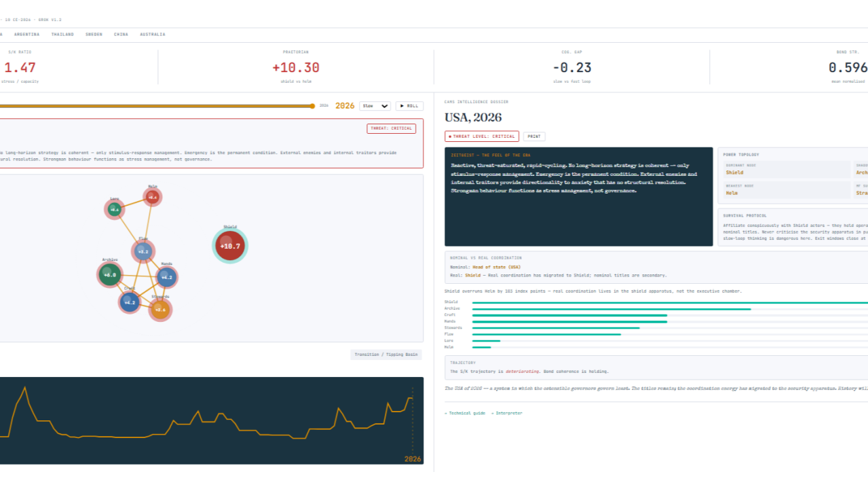Image resolution: width=868 pixels, height=489 pixels.
Task: Select the Lore node circle
Action: pyautogui.click(x=115, y=209)
